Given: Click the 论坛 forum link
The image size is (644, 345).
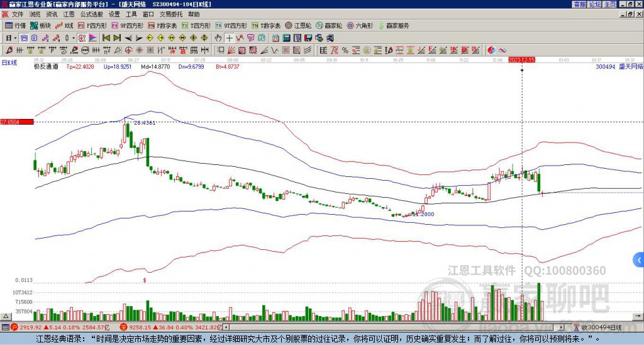Looking at the screenshot, I should tap(594, 4).
